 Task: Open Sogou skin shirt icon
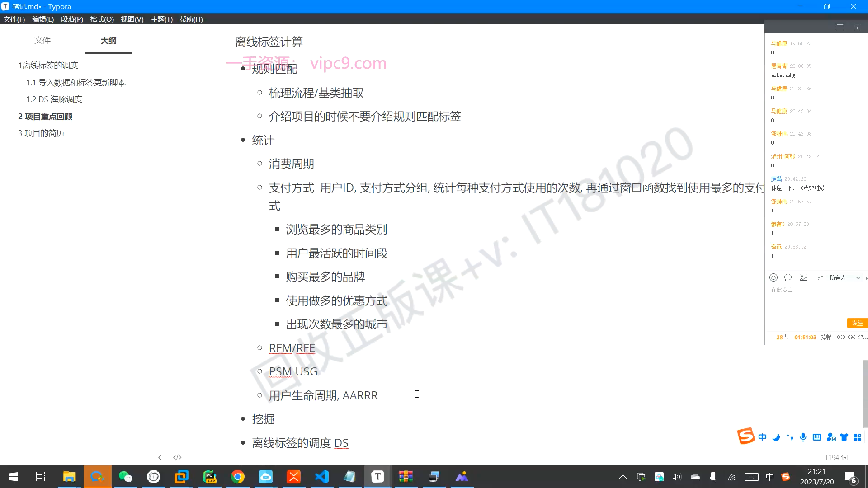844,437
